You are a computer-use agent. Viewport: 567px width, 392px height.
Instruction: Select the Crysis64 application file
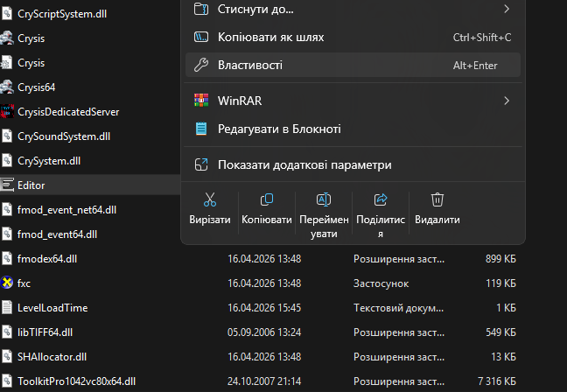[x=90, y=87]
